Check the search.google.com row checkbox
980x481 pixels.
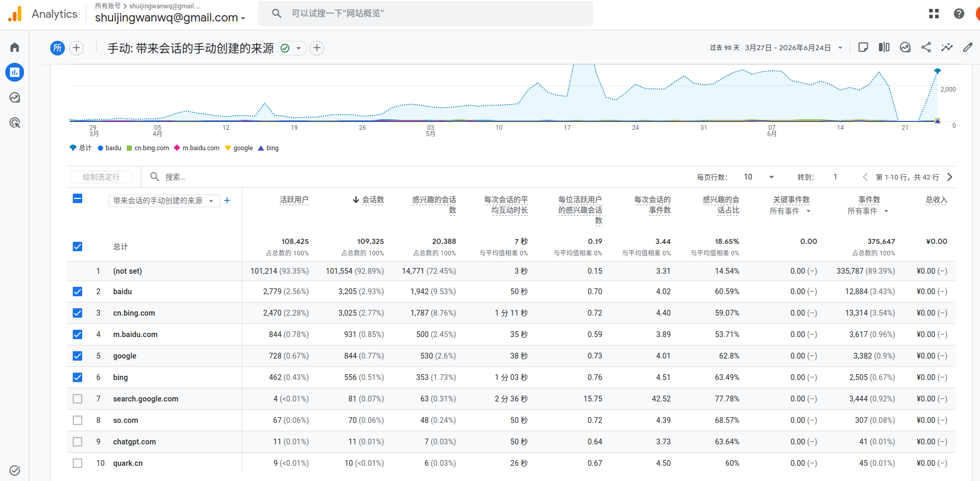point(77,399)
